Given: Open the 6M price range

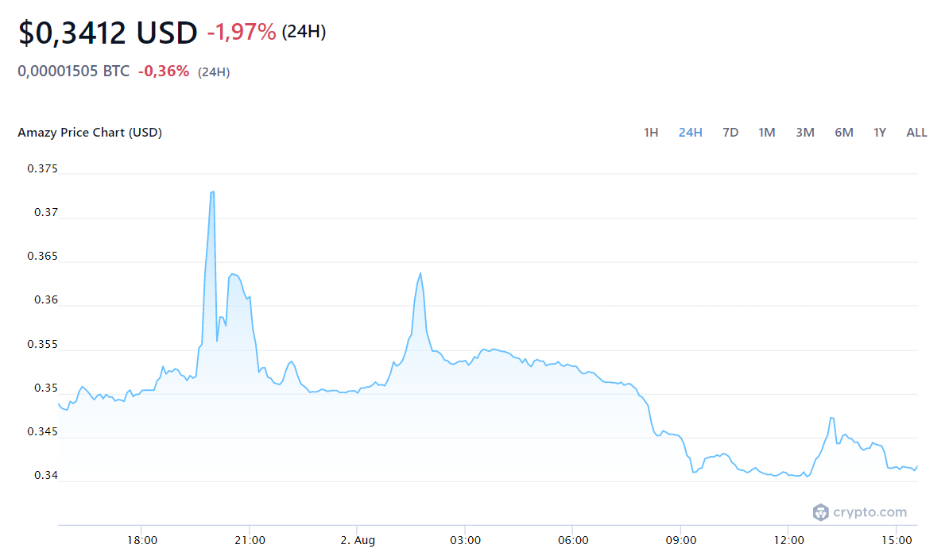Looking at the screenshot, I should 843,133.
